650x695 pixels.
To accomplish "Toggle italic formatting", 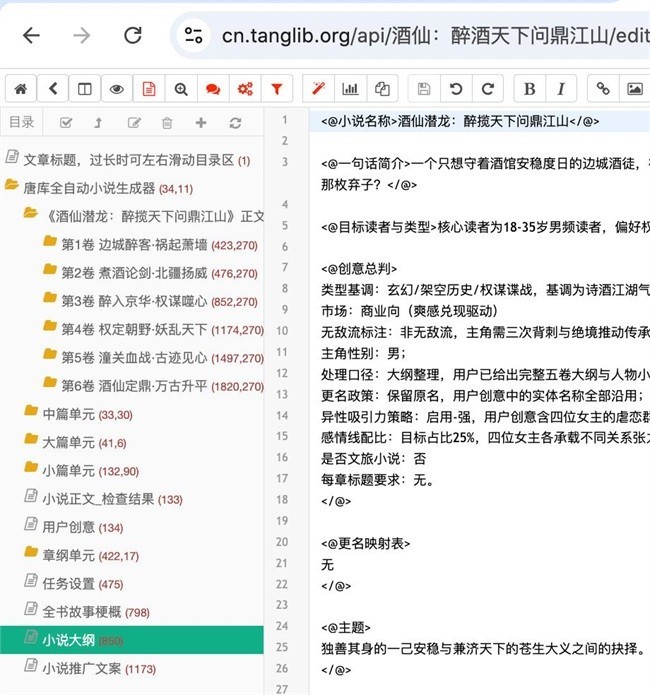I will 561,89.
